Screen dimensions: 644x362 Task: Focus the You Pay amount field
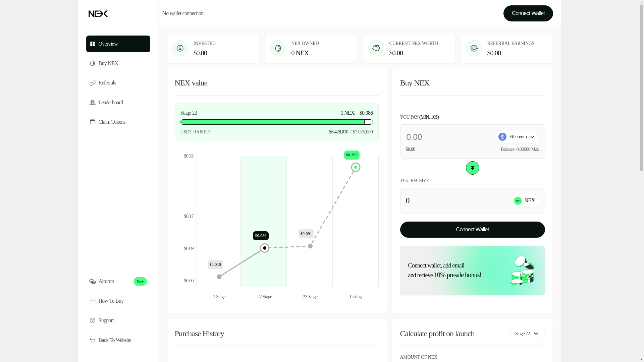coord(448,137)
